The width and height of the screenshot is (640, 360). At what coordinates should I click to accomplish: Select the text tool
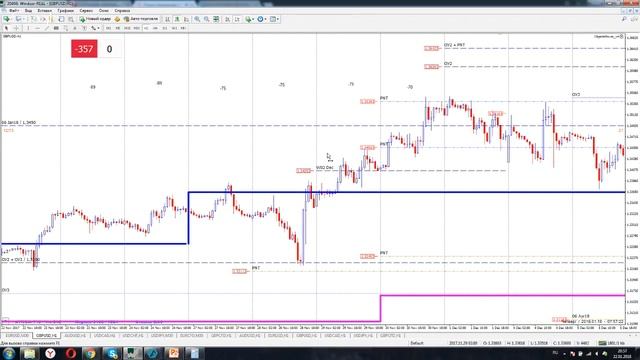(75, 28)
